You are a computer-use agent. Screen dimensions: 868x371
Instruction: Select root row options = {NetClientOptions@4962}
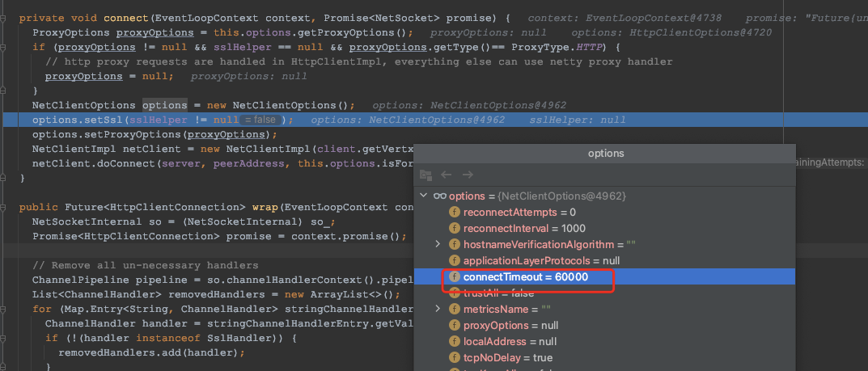(x=604, y=196)
